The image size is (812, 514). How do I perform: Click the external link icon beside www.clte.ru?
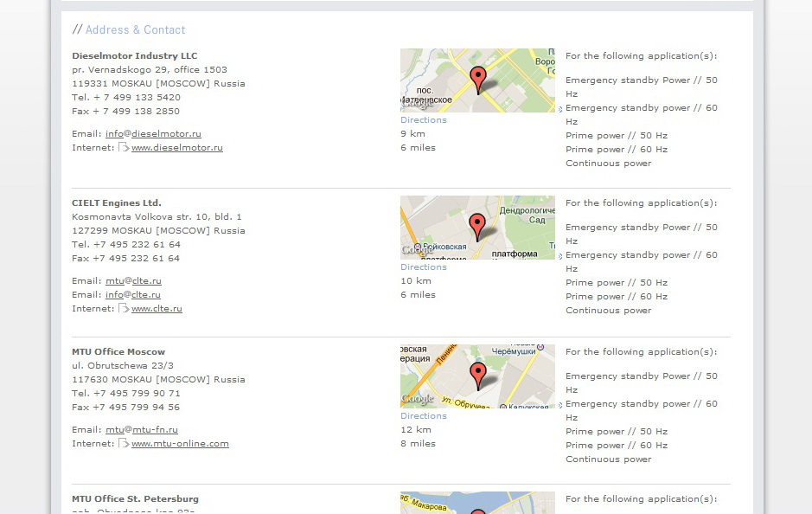pyautogui.click(x=124, y=308)
